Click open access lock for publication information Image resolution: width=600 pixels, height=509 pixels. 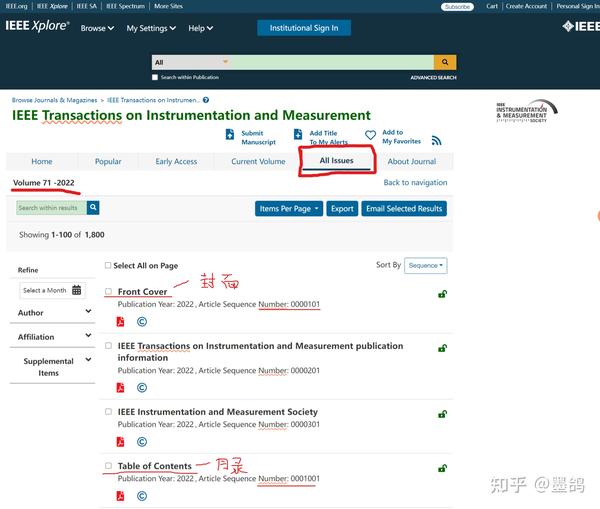[x=442, y=348]
